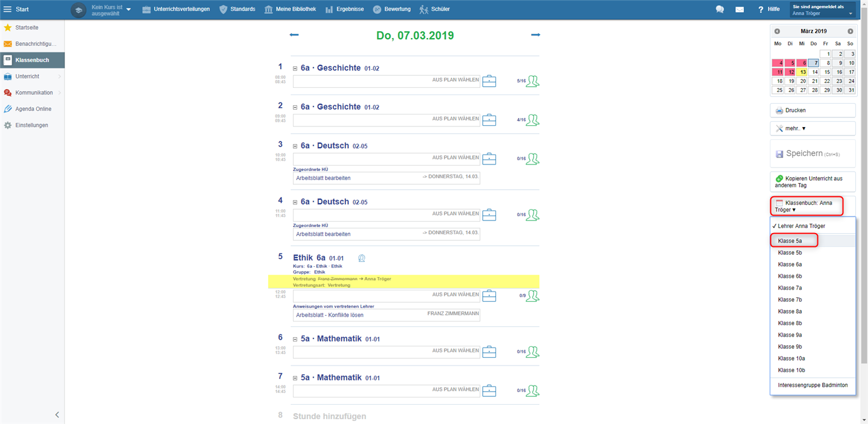This screenshot has width=868, height=424.
Task: Select Klasse 7b from the list
Action: click(813, 300)
